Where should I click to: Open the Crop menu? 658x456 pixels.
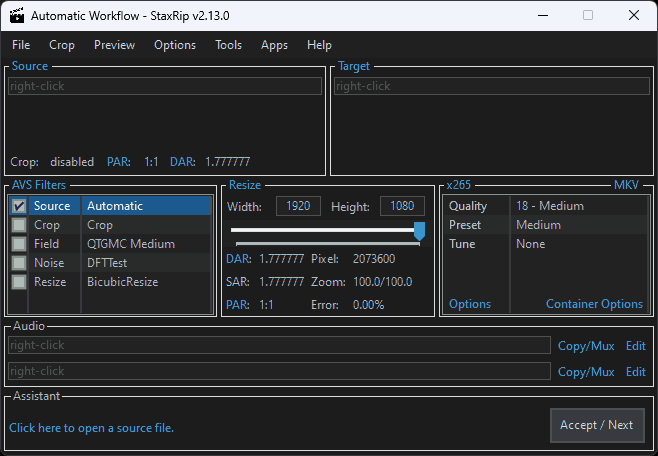pos(62,45)
